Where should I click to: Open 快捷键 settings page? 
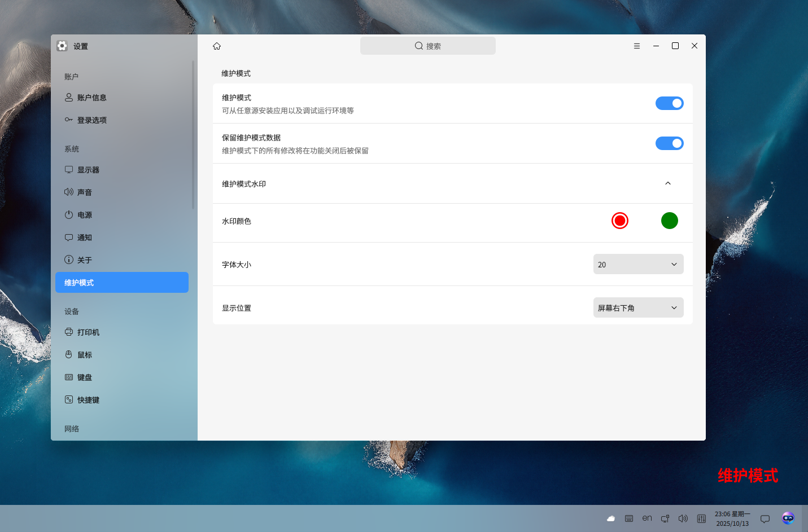coord(122,400)
